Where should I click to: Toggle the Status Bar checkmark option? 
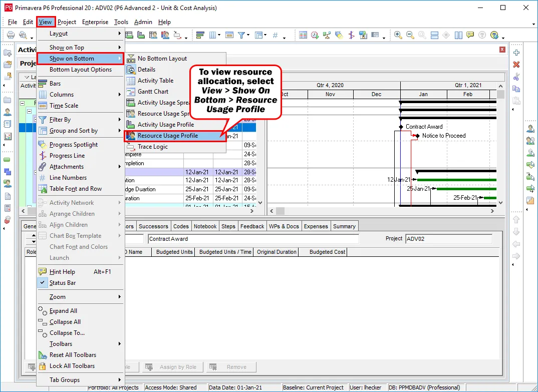click(x=62, y=283)
